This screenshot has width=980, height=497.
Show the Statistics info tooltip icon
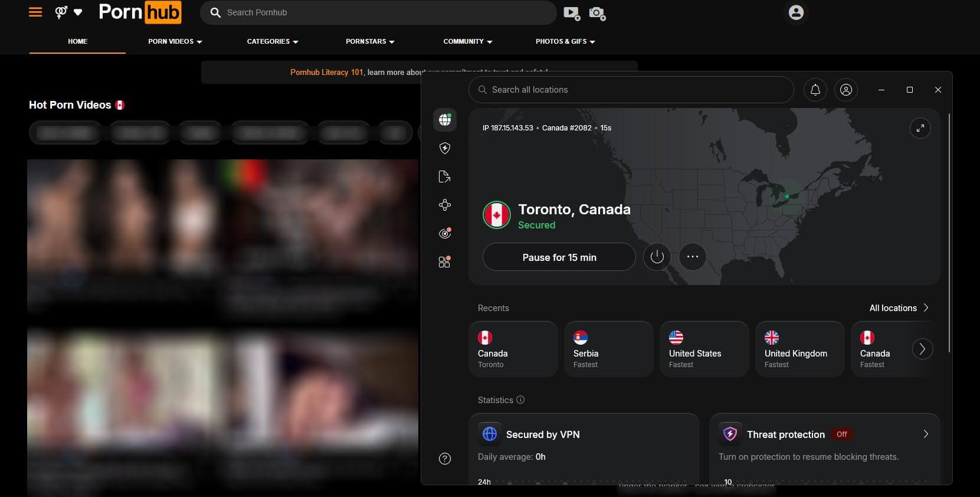pyautogui.click(x=520, y=400)
